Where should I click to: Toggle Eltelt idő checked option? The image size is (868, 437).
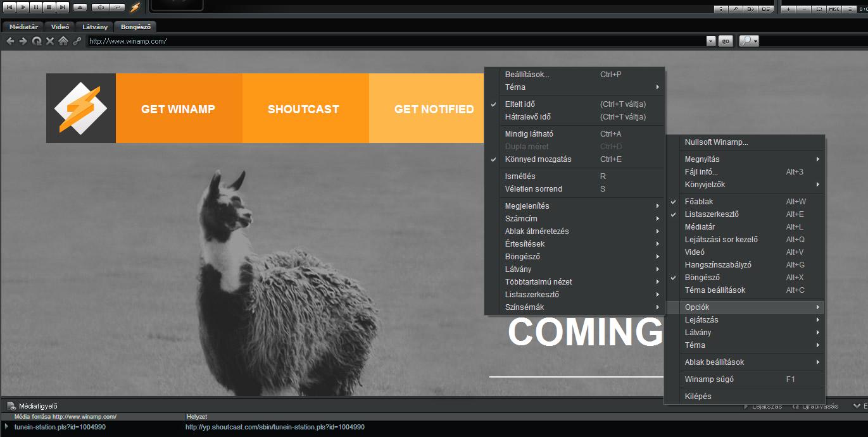(574, 104)
